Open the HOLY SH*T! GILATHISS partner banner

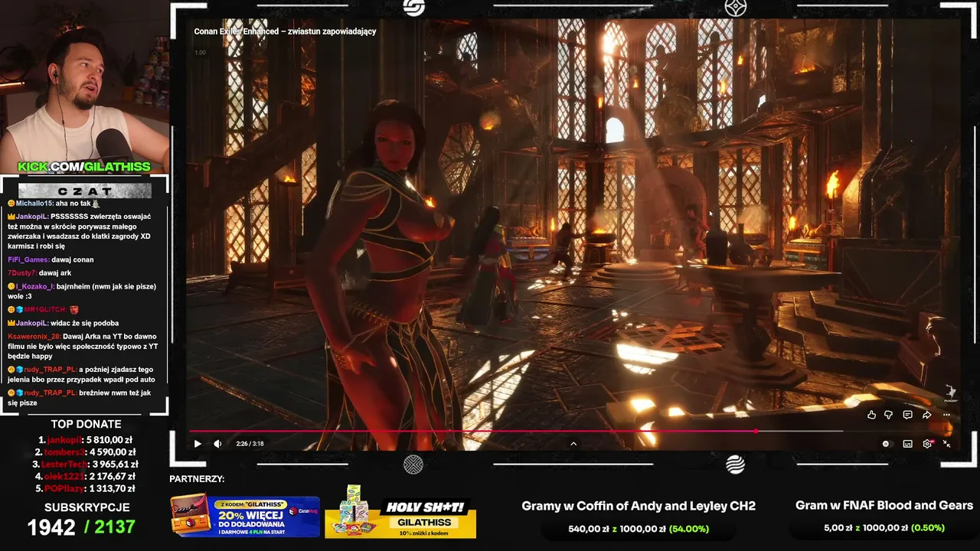pos(400,512)
